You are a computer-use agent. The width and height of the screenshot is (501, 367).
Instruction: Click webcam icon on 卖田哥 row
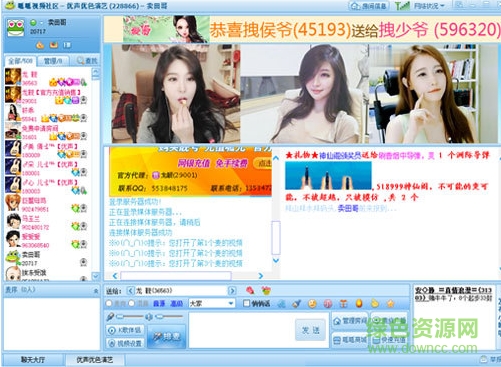click(x=84, y=262)
